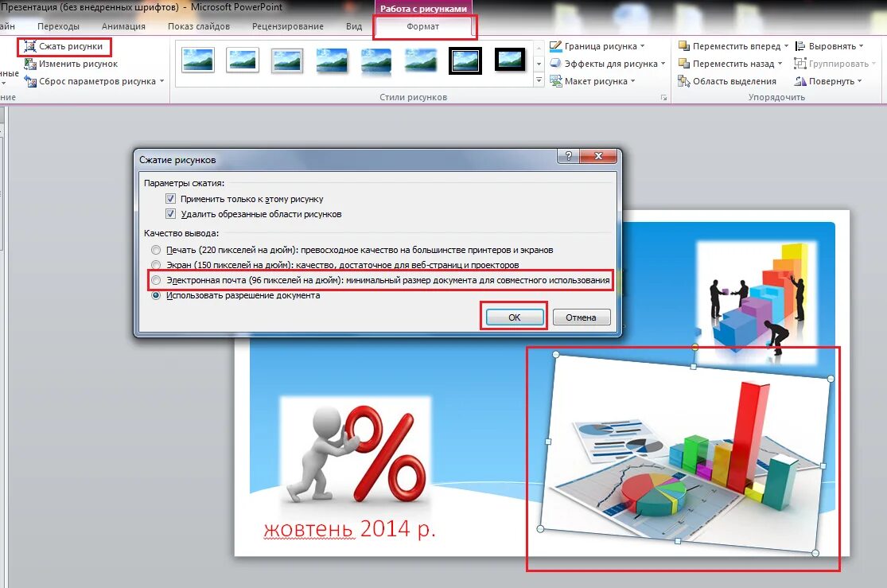
Task: Expand the Макет рисунка dropdown arrow
Action: (633, 81)
